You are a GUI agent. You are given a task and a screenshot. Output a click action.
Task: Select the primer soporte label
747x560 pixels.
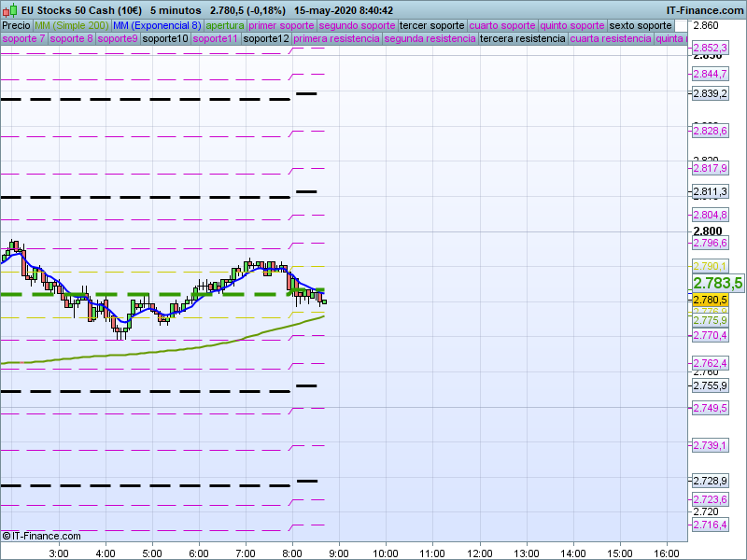[281, 25]
